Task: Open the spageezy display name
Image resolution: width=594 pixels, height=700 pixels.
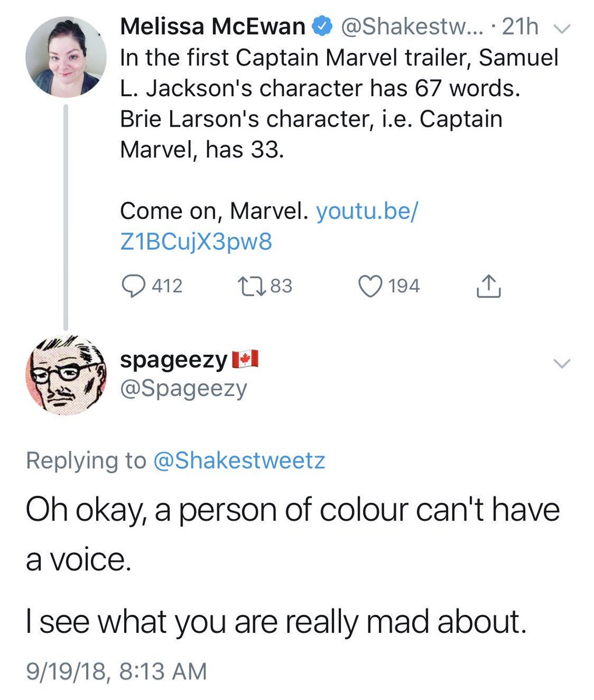Action: tap(174, 360)
